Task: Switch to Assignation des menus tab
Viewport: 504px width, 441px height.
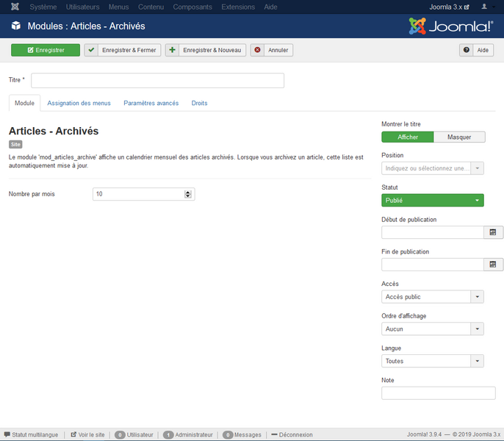Action: [x=79, y=103]
